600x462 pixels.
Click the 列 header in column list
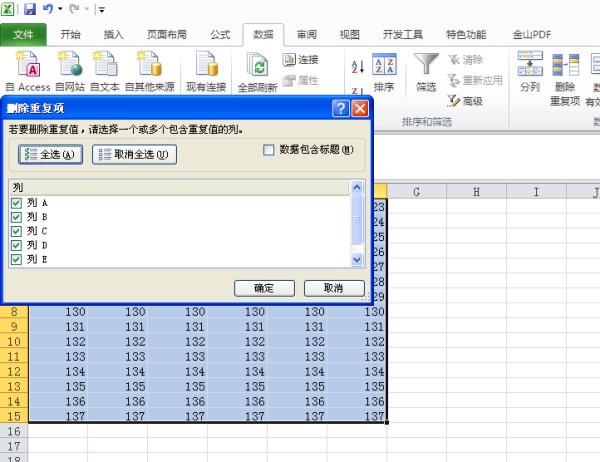(x=179, y=188)
